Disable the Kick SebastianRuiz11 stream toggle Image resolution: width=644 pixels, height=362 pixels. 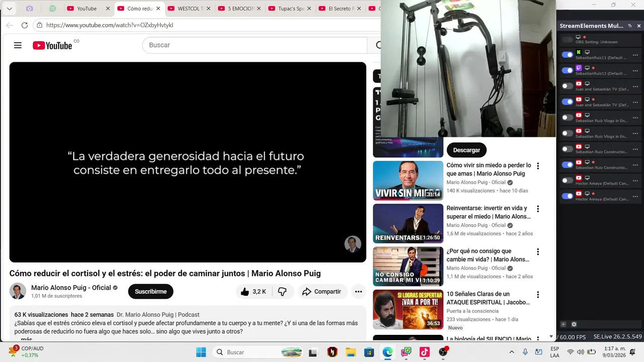coord(568,55)
